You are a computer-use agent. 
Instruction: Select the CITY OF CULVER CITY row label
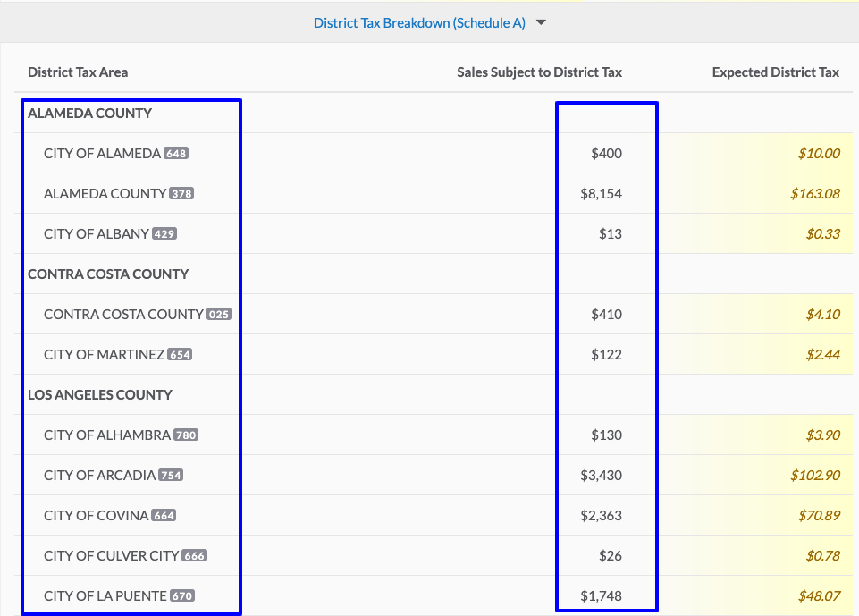tap(111, 556)
